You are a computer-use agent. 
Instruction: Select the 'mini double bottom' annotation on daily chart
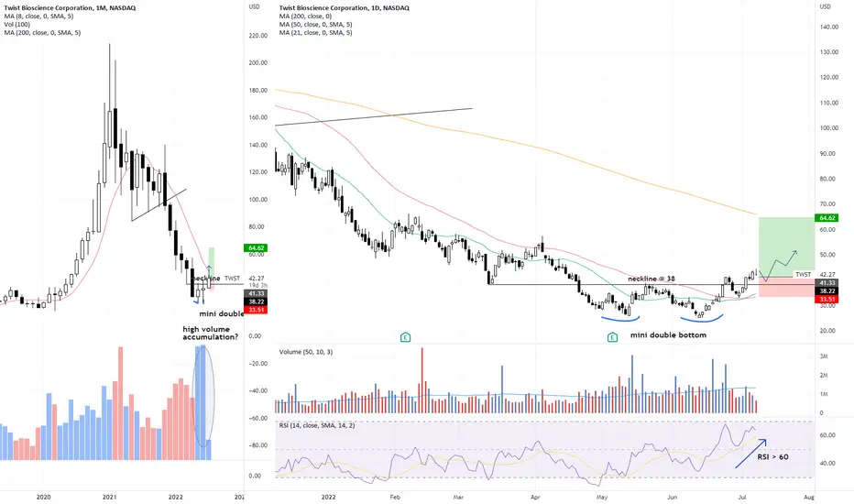click(668, 335)
